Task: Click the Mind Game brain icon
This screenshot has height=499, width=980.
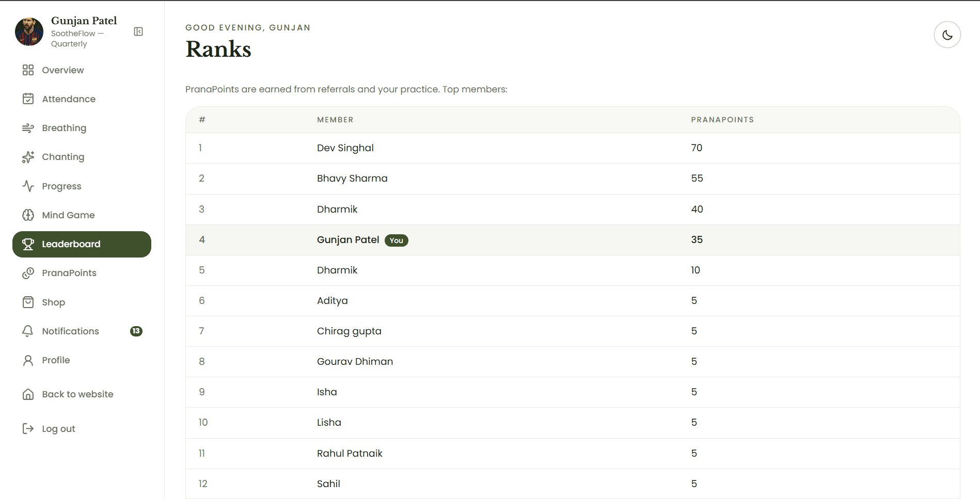Action: click(28, 215)
